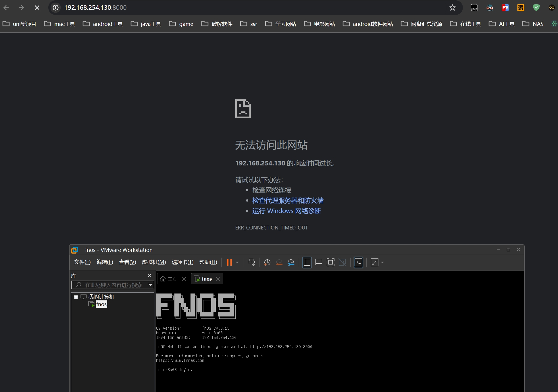Image resolution: width=558 pixels, height=392 pixels.
Task: Open the 编辑(E) menu in VMware
Action: [105, 262]
